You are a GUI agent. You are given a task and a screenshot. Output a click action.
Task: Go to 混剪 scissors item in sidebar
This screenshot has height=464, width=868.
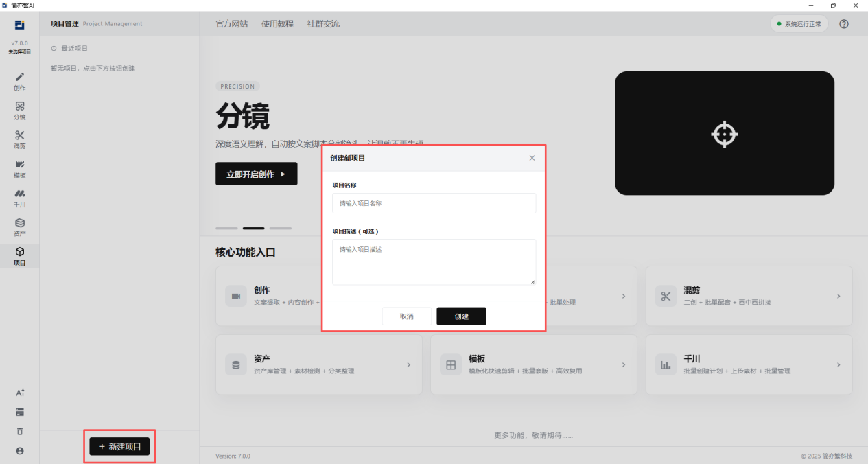tap(20, 139)
